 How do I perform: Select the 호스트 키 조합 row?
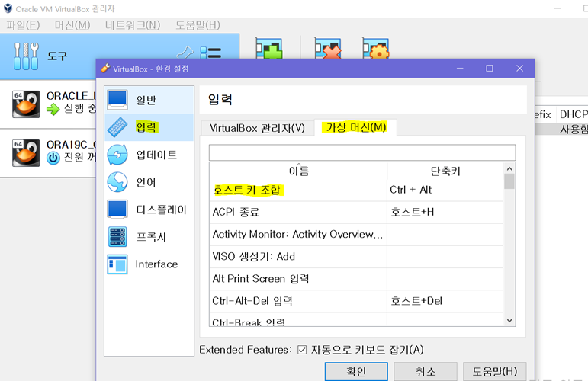click(356, 190)
